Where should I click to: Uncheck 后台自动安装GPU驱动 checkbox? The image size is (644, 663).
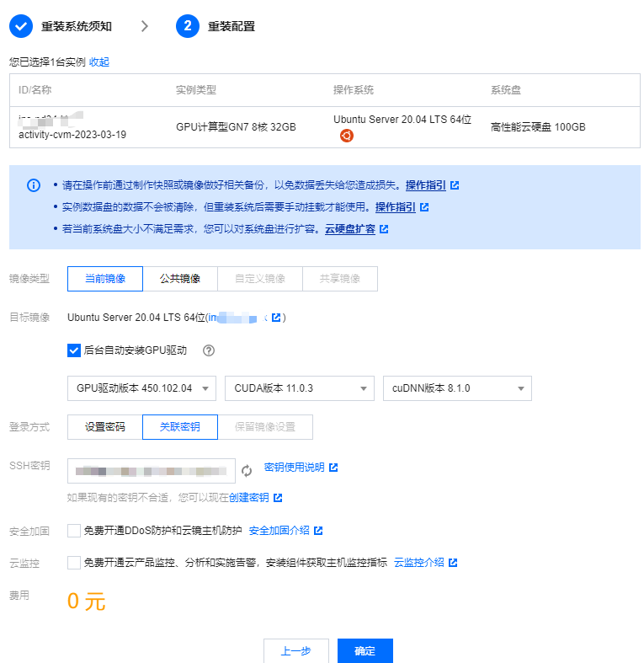tap(74, 350)
